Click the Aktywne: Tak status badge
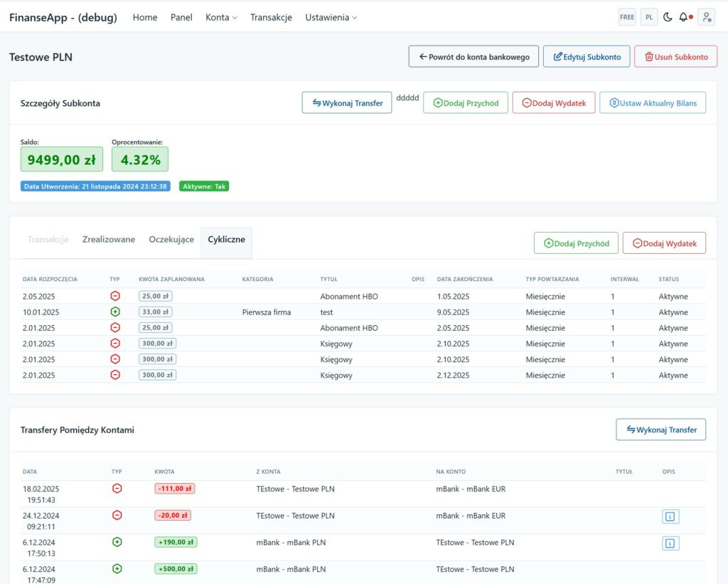The image size is (728, 584). (204, 186)
